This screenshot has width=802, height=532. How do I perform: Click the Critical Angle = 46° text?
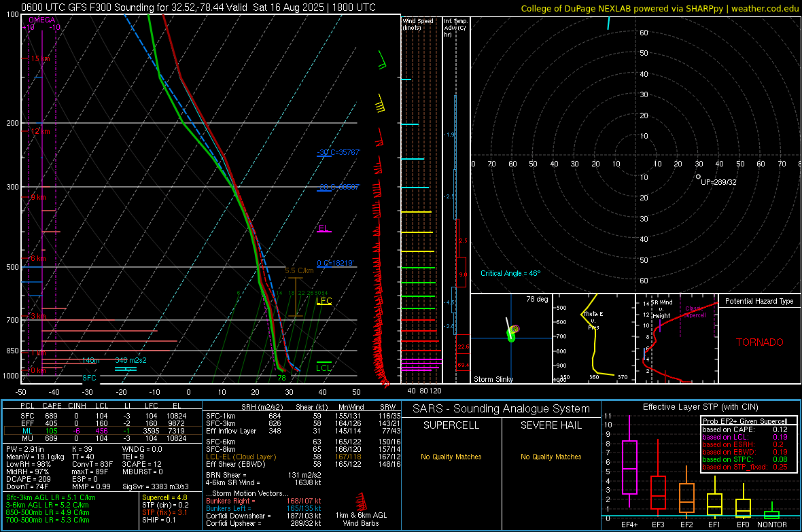pos(510,273)
